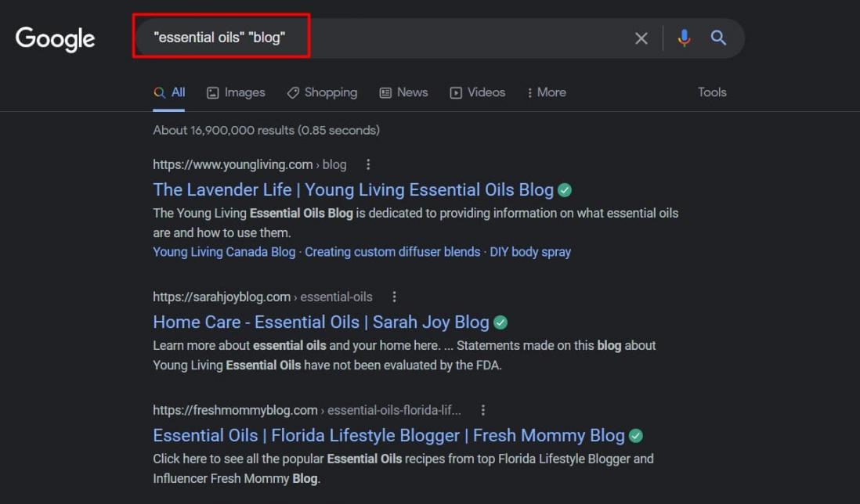Viewport: 860px width, 504px height.
Task: Open options menu for youngliving.com result
Action: (368, 164)
